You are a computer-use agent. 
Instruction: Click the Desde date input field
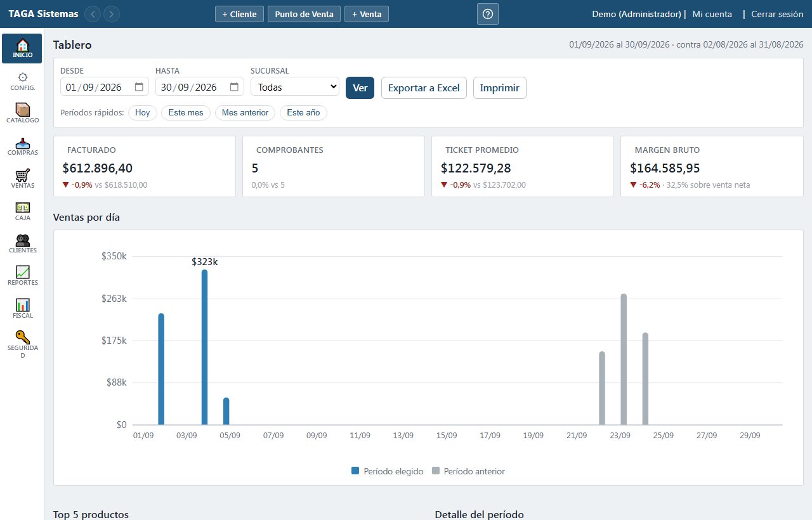click(x=105, y=87)
